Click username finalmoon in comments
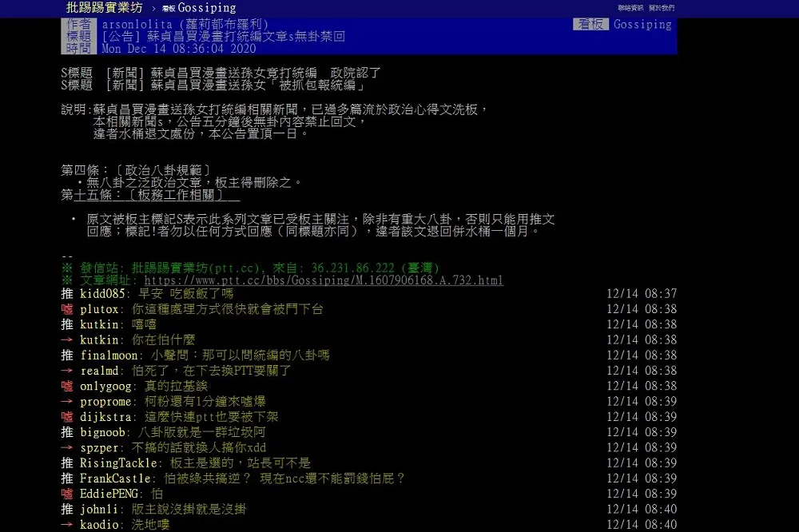The height and width of the screenshot is (532, 799). point(109,355)
